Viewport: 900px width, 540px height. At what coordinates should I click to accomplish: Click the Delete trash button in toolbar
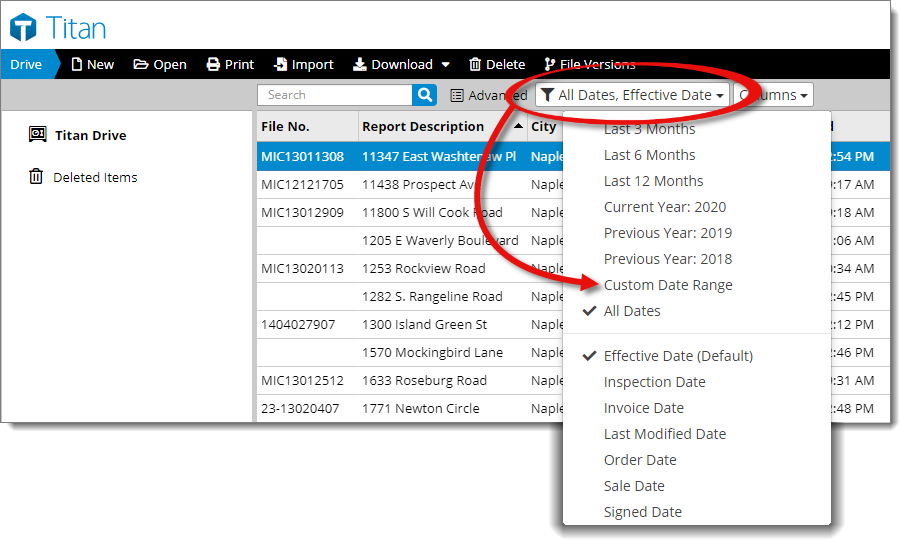[x=497, y=64]
